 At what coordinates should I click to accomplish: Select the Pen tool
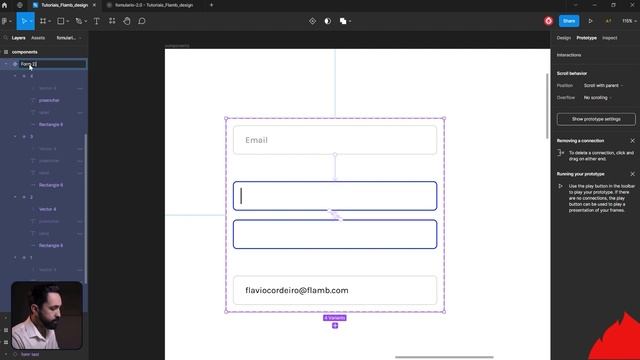coord(79,21)
